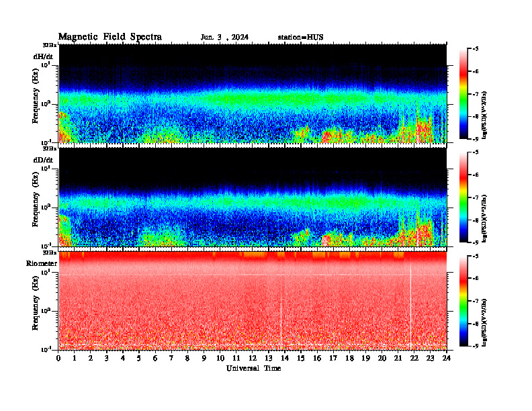Click hour "0" on the Universal Time axis
The width and height of the screenshot is (532, 411).
coord(58,359)
